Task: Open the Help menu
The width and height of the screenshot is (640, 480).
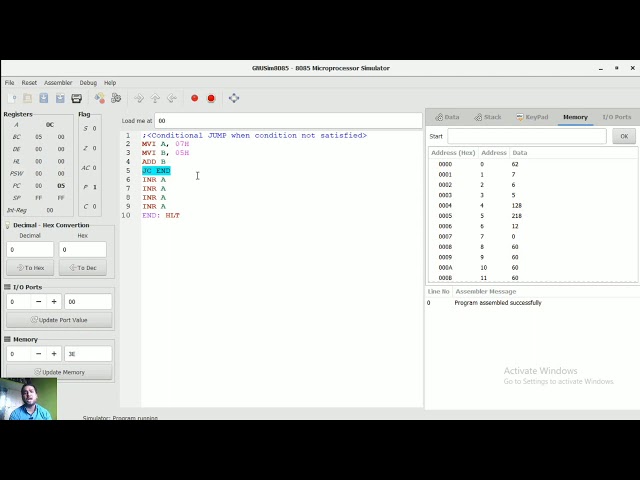Action: pos(110,82)
